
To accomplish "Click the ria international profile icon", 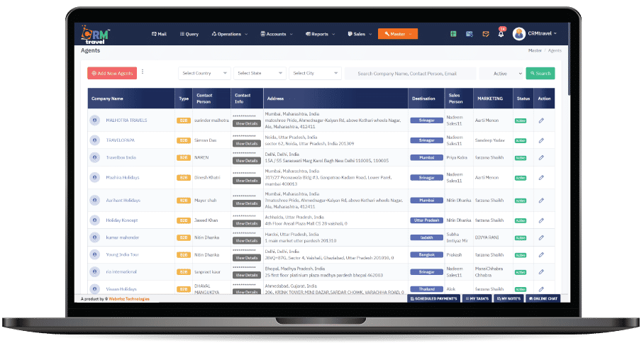I will (95, 272).
